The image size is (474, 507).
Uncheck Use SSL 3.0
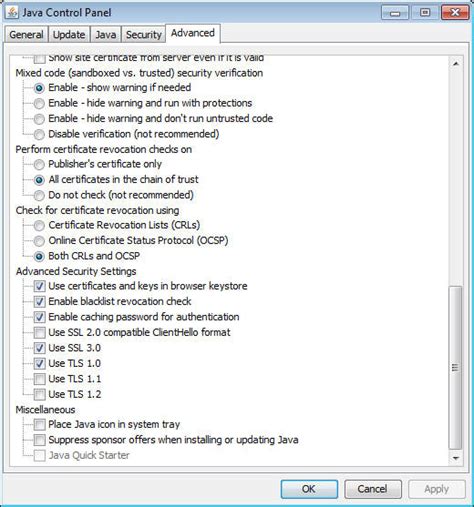click(39, 348)
